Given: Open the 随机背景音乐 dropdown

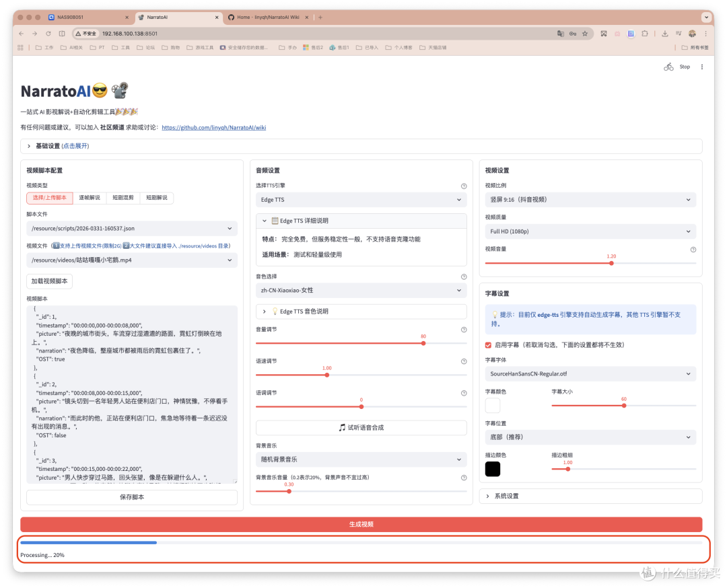Looking at the screenshot, I should (361, 460).
